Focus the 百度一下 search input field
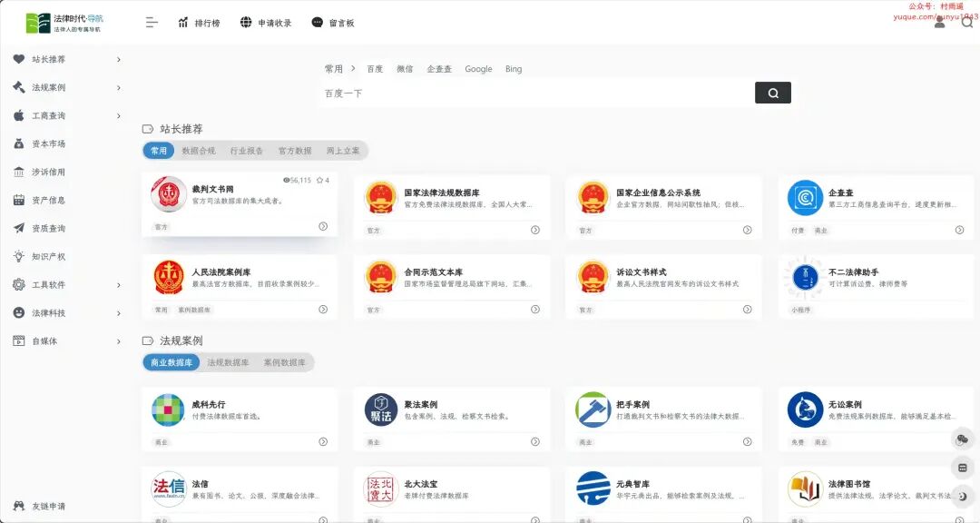 click(x=538, y=94)
